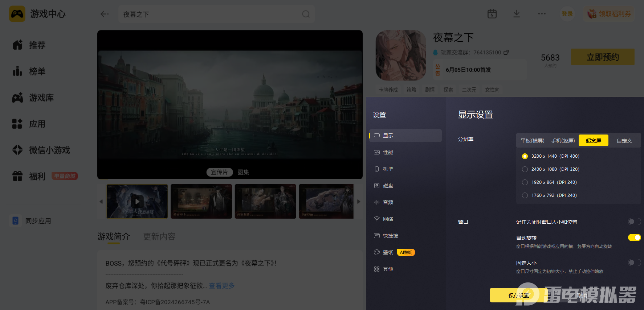Select 1920 x 864 resolution option
This screenshot has height=310, width=644.
click(x=549, y=182)
